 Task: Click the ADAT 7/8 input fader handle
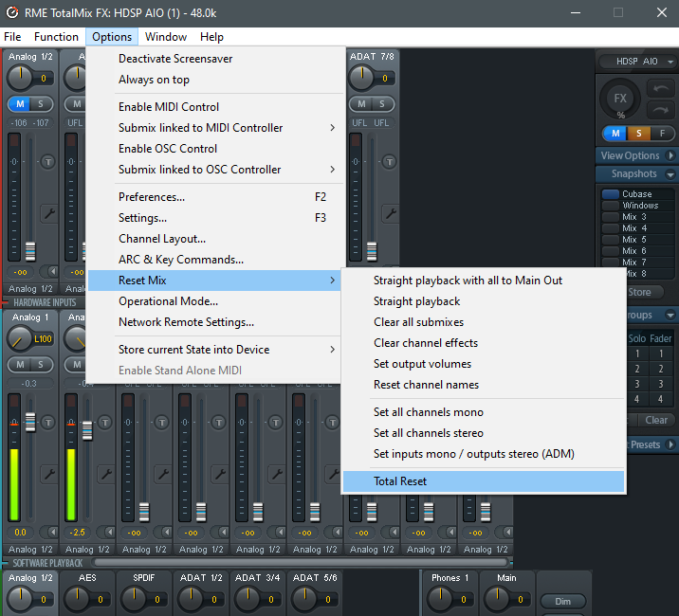point(372,251)
